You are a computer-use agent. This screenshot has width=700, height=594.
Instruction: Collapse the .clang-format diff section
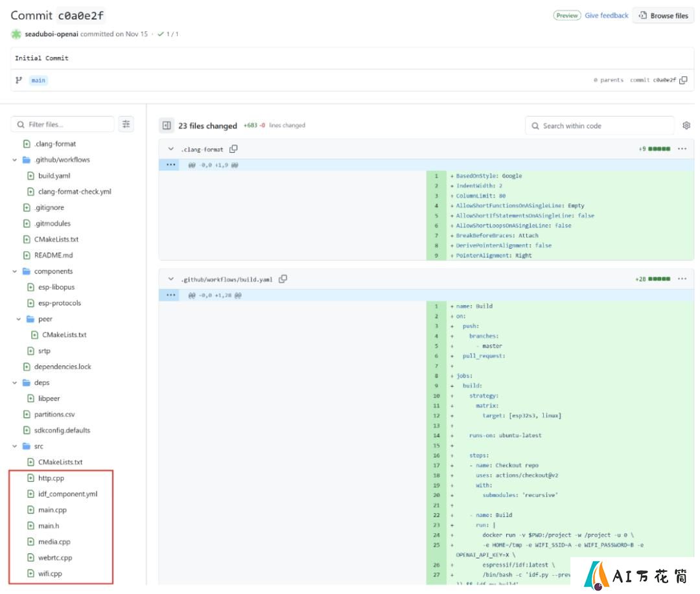click(x=170, y=149)
